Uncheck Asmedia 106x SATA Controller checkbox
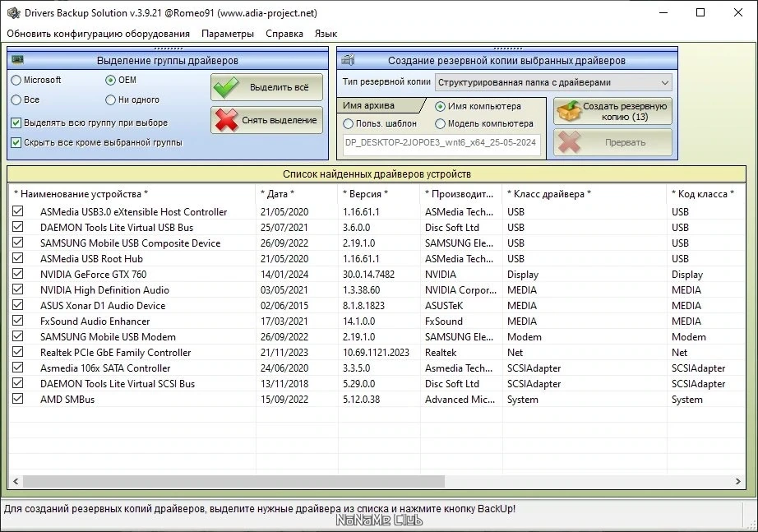The width and height of the screenshot is (758, 532). (18, 368)
